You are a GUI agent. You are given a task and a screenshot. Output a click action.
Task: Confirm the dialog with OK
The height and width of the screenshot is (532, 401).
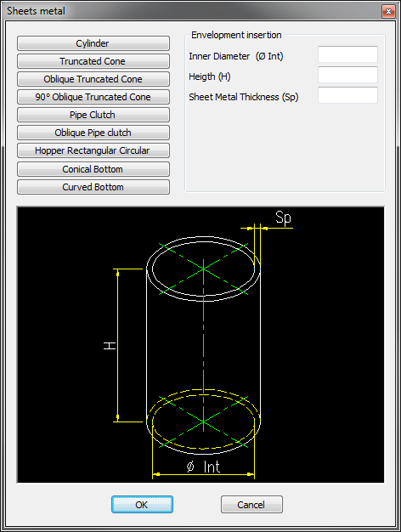(x=142, y=505)
